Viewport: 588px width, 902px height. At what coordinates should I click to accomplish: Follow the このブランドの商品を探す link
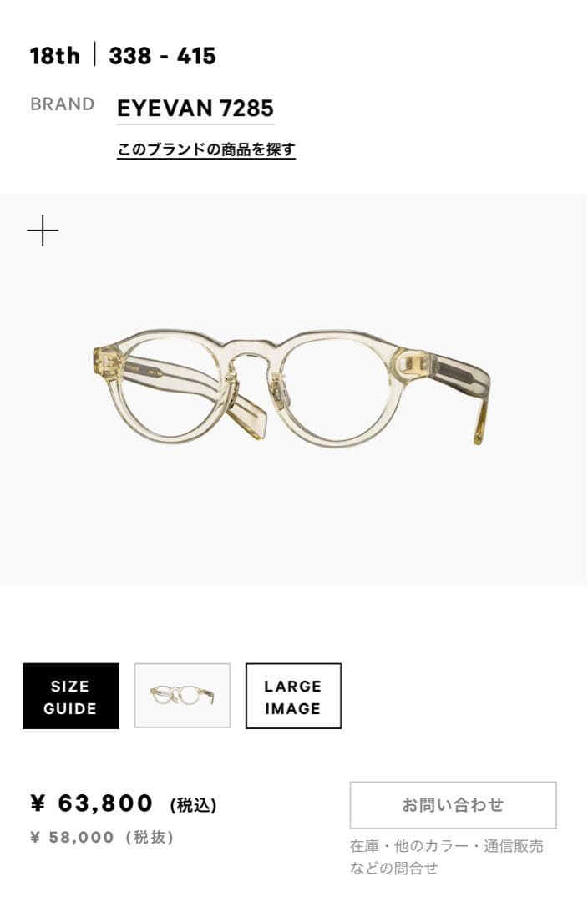pos(206,149)
